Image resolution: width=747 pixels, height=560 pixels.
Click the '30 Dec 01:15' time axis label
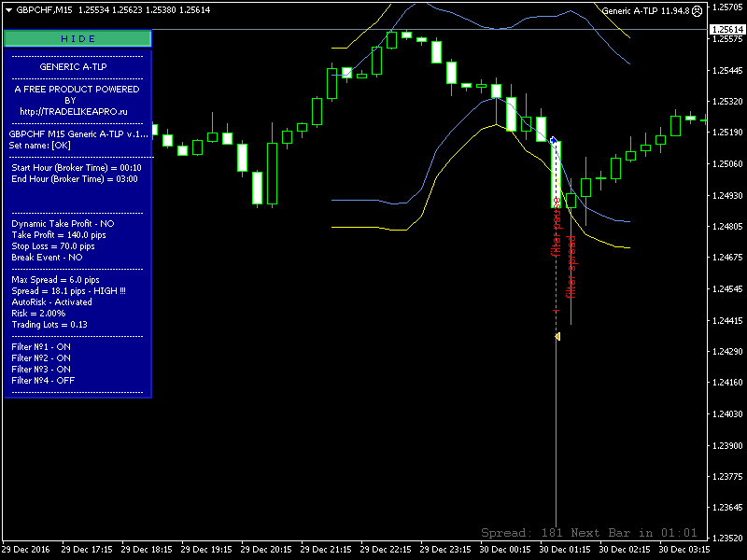coord(565,550)
